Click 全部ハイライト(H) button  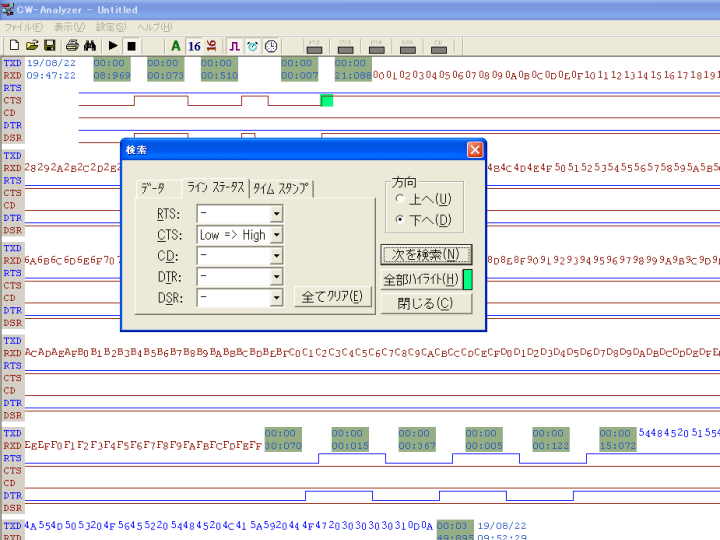coord(422,279)
